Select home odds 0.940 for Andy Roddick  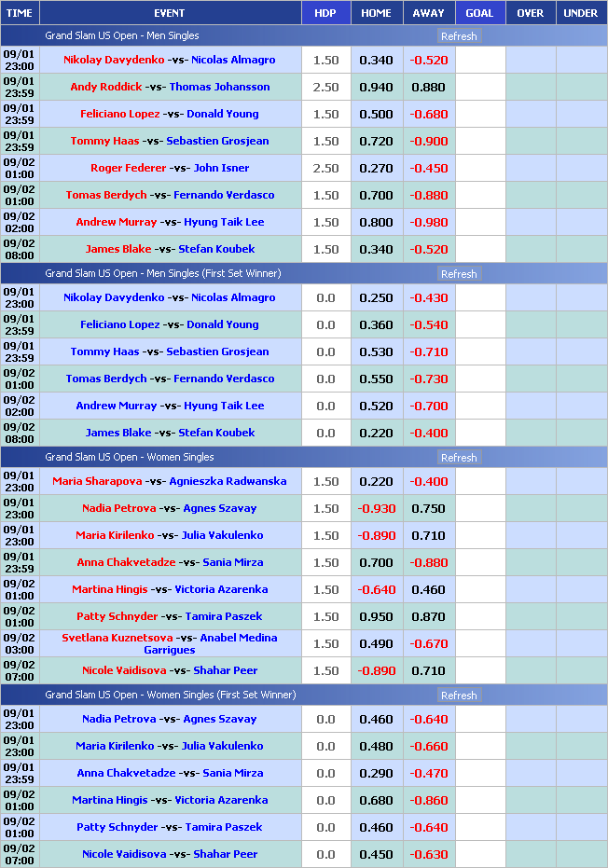(x=376, y=87)
